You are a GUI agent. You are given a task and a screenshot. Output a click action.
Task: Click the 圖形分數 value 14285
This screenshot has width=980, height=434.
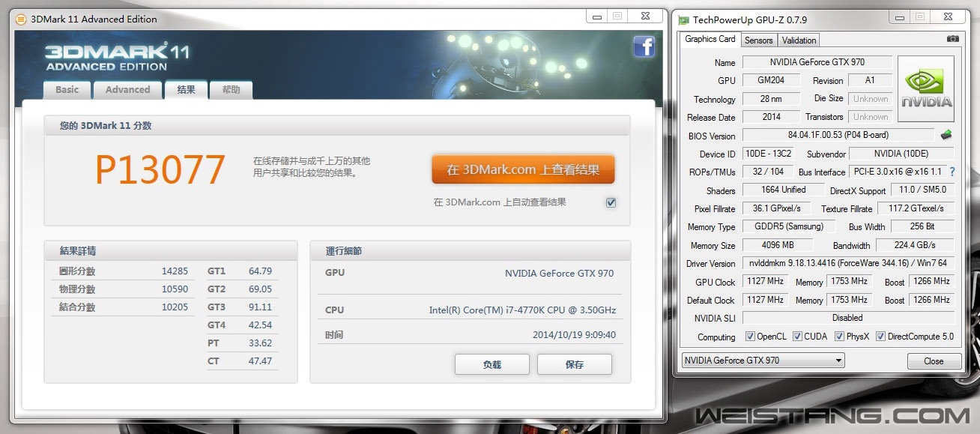click(x=175, y=271)
